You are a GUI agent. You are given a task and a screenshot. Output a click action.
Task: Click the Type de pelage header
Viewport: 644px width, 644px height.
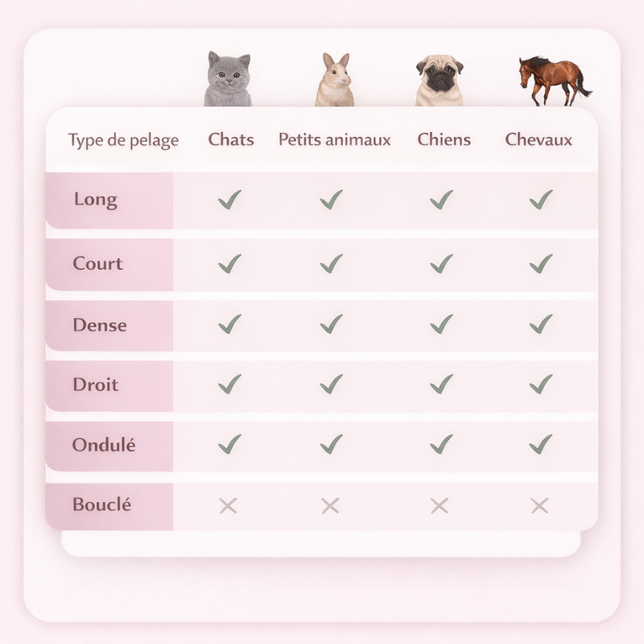tap(123, 140)
